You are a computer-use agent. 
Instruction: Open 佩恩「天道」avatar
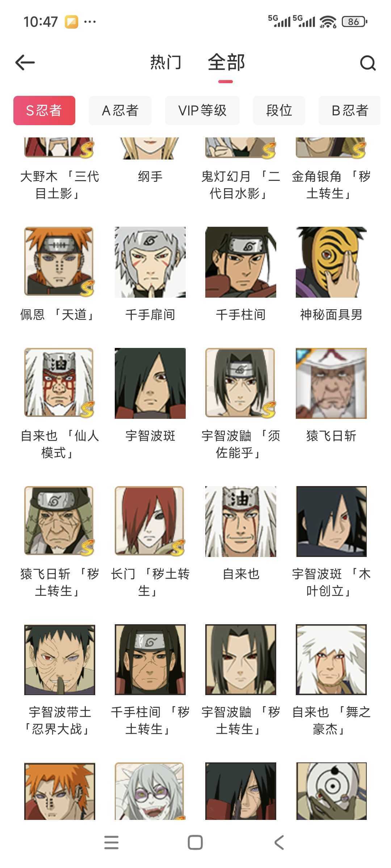click(59, 262)
